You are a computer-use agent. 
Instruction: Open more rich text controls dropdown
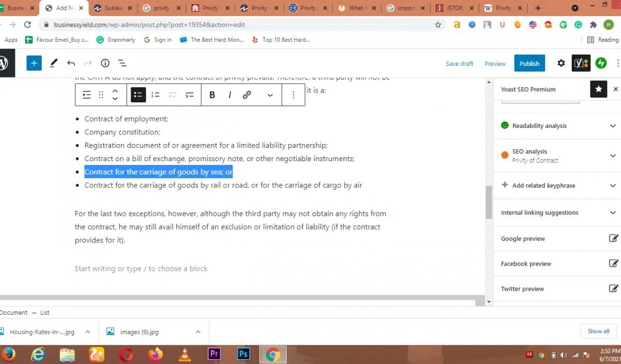[270, 95]
